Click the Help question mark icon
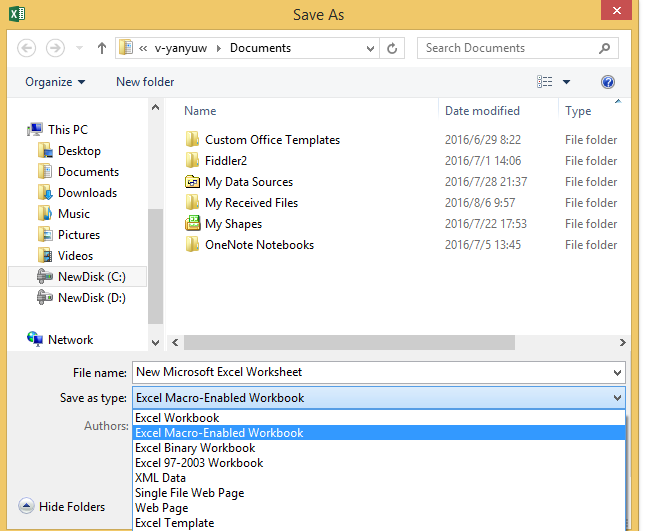The image size is (665, 531). pos(607,82)
